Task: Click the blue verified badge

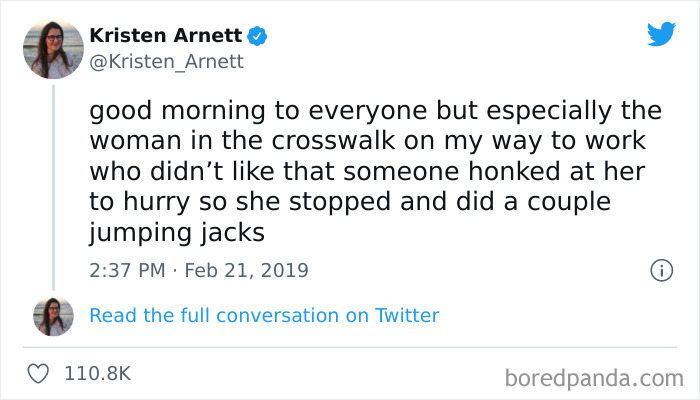Action: (257, 36)
